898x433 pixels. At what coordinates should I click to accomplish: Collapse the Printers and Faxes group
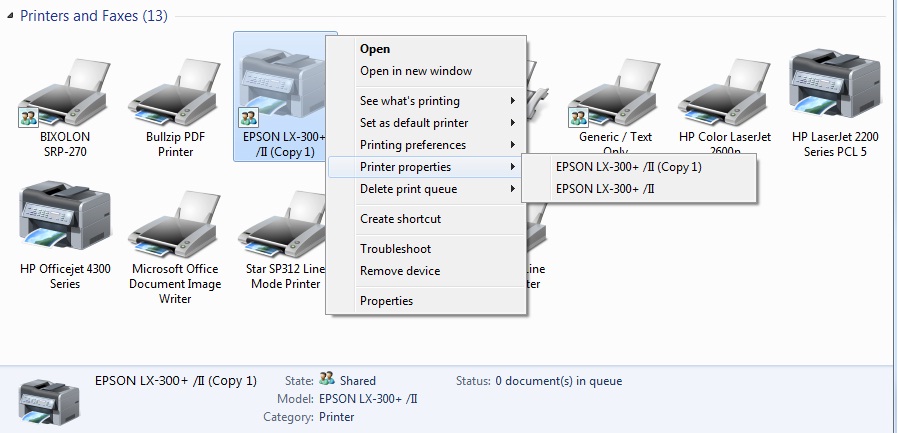coord(10,16)
